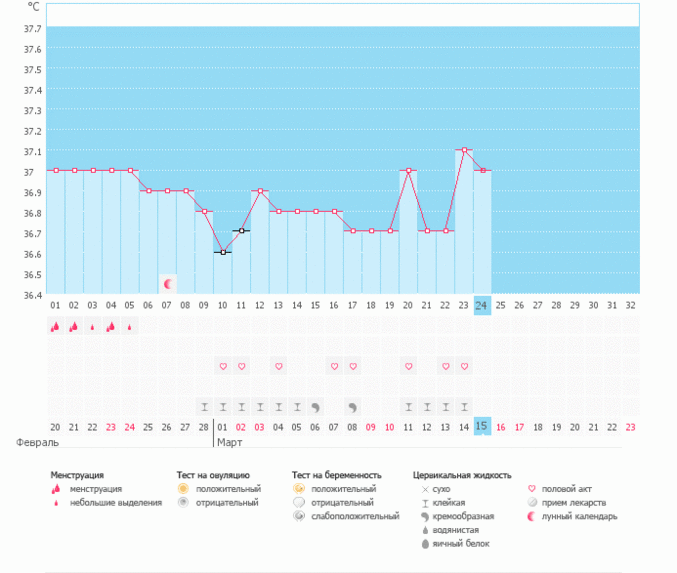Click the 37.1 temperature point on day 23

click(x=464, y=150)
